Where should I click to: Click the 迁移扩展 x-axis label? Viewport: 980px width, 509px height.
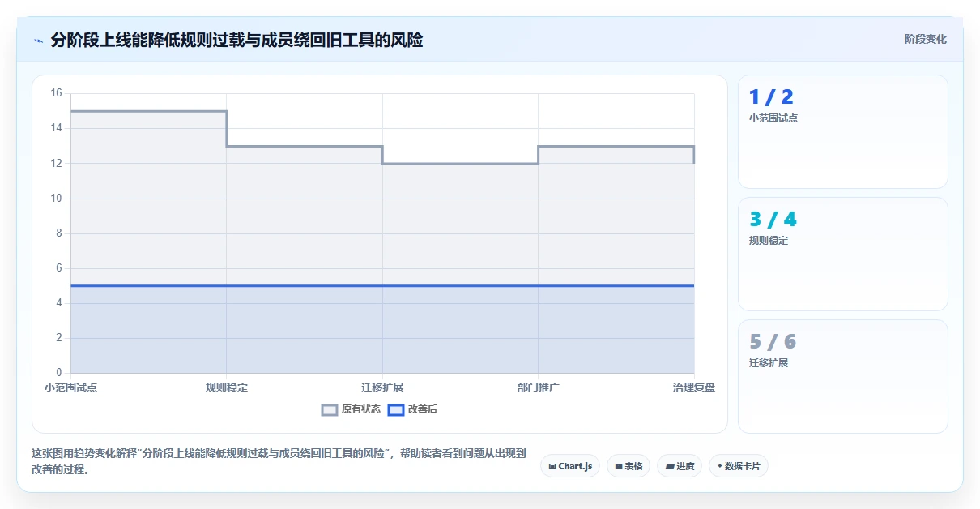pos(382,387)
